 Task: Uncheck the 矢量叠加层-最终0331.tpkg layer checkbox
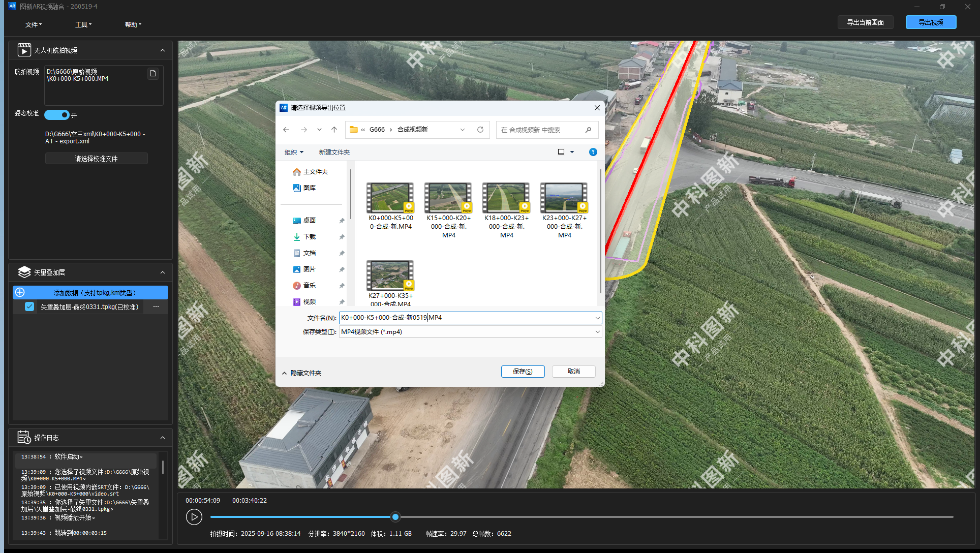[x=29, y=306]
